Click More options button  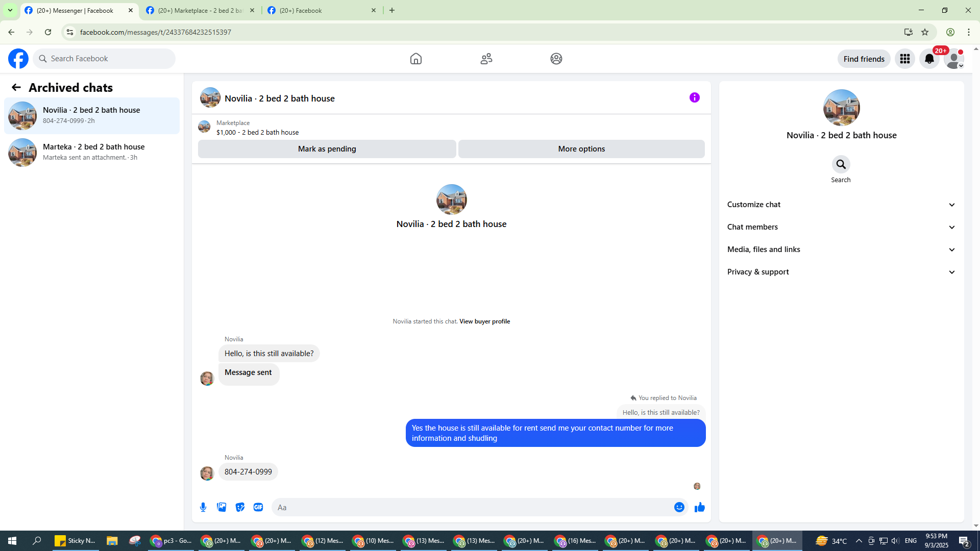[581, 149]
